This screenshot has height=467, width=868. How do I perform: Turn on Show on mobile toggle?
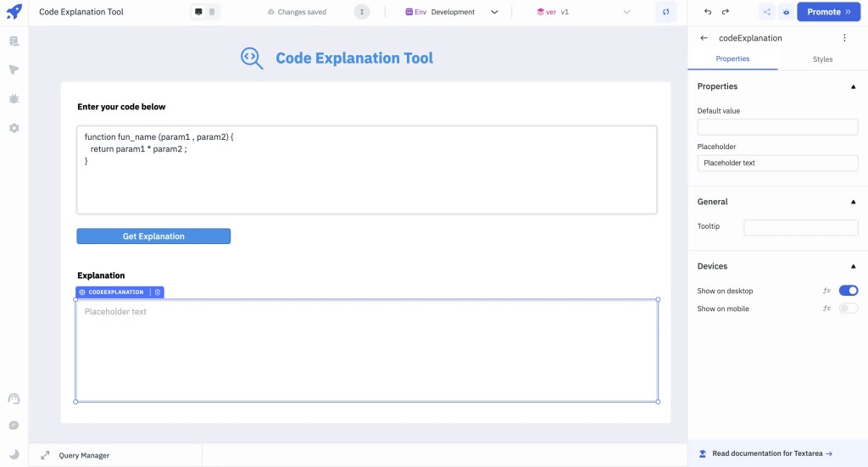[848, 309]
